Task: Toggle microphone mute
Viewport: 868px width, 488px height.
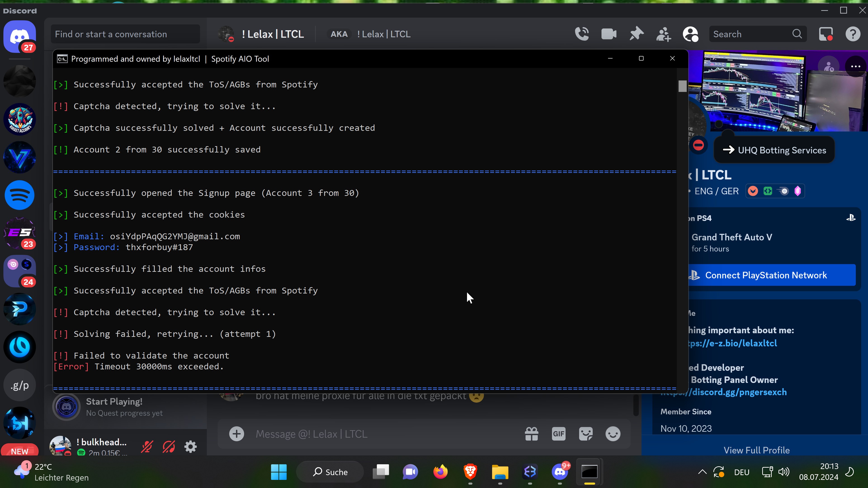Action: 147,447
